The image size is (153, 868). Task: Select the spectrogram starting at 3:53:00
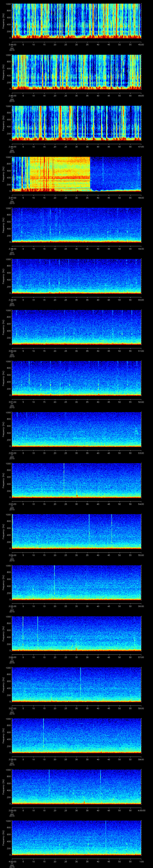77,480
